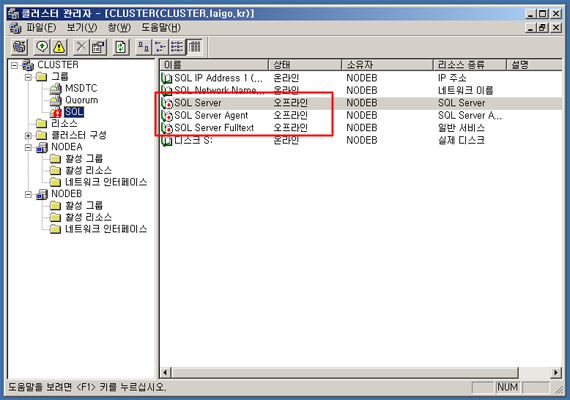Sort by the 리소스 종류 column header
570x400 pixels.
[470, 65]
